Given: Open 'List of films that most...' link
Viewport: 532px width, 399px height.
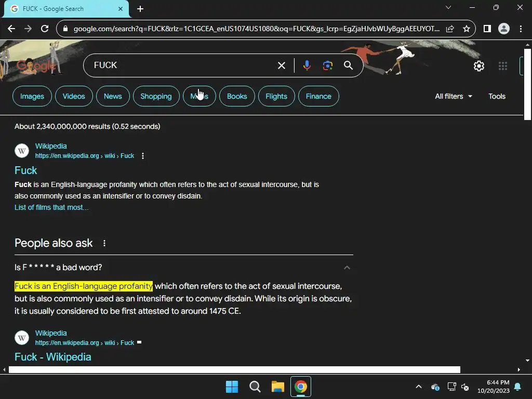Looking at the screenshot, I should click(x=51, y=207).
